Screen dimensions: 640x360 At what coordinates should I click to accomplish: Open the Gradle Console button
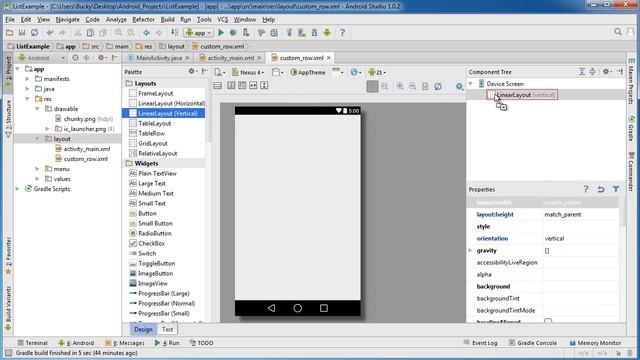click(533, 343)
